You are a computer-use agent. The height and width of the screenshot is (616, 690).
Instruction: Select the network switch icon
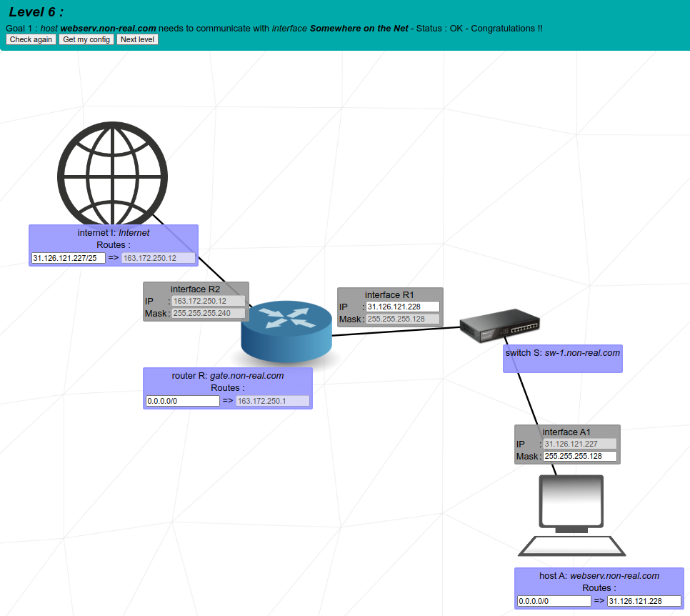[x=499, y=325]
